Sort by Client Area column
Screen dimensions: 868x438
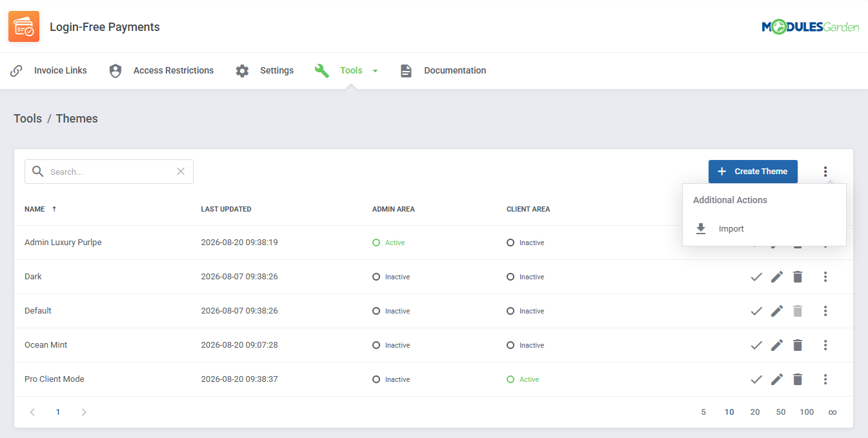coord(528,209)
